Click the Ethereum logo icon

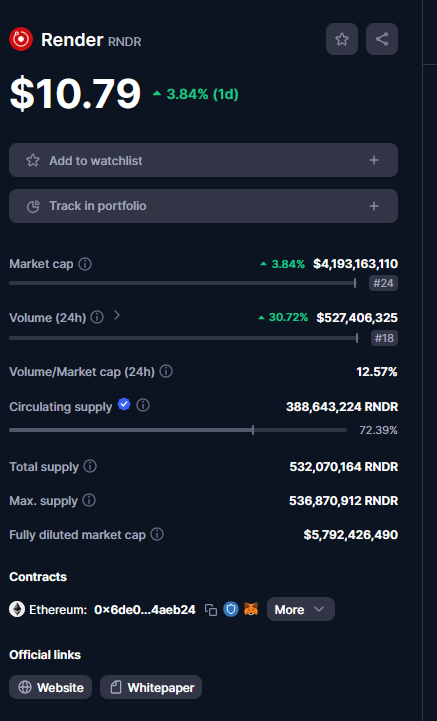[17, 609]
